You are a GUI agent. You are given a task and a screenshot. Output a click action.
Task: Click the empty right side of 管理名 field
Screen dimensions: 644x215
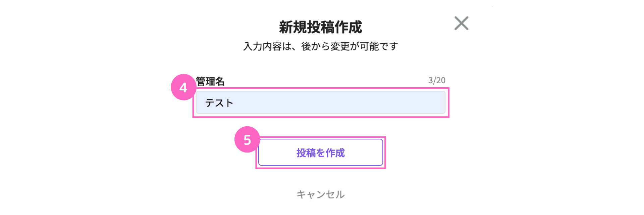402,102
